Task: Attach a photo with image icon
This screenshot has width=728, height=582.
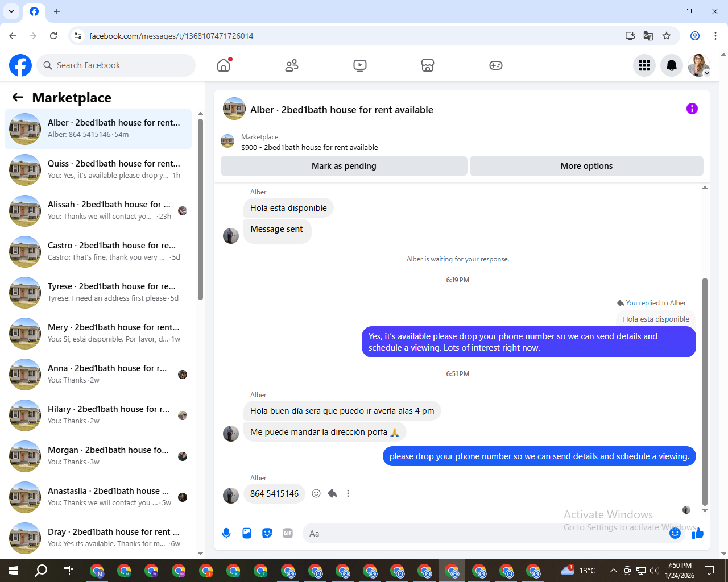Action: 247,533
